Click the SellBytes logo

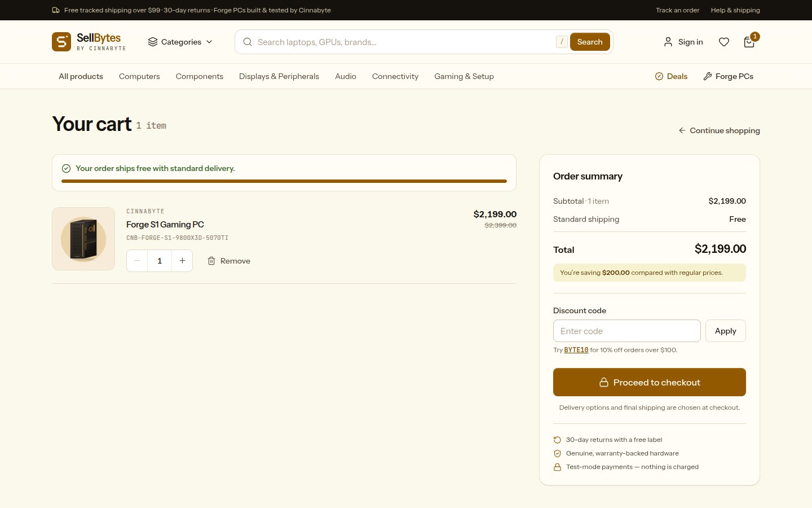tap(89, 42)
